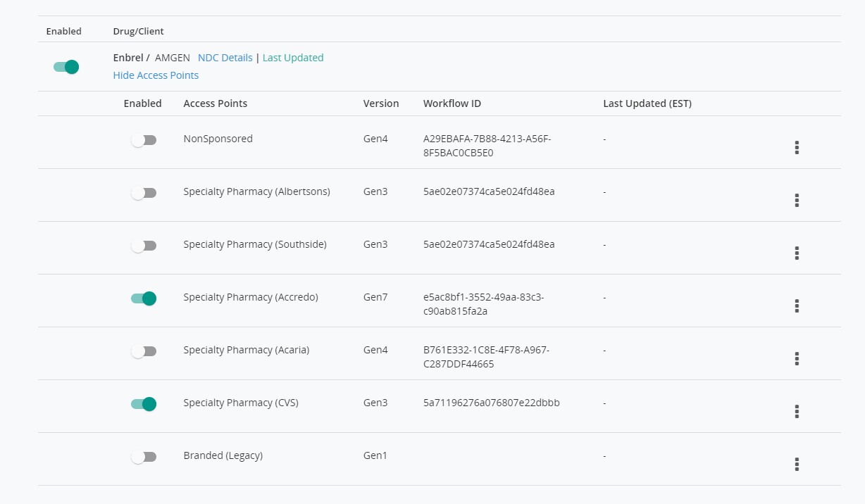
Task: Enable the NonSponsored access point toggle
Action: [x=144, y=140]
